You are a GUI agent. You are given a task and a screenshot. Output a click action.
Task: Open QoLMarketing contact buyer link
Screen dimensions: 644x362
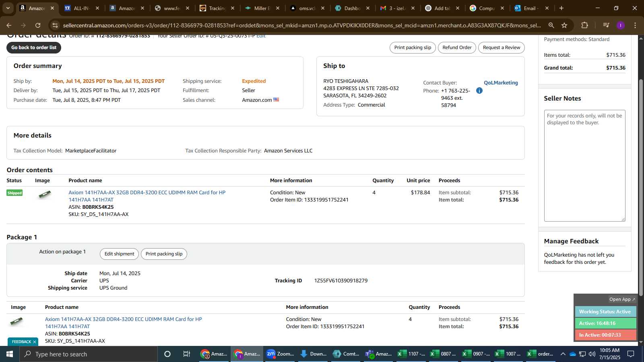point(501,82)
